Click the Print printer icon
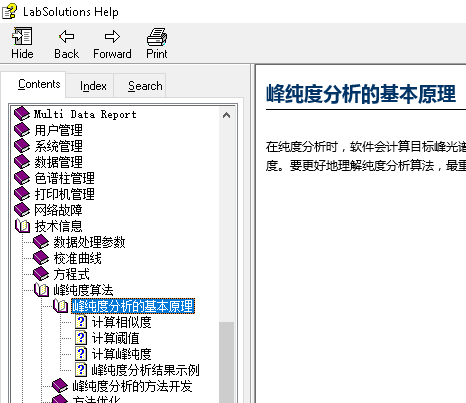The width and height of the screenshot is (466, 403). [157, 37]
